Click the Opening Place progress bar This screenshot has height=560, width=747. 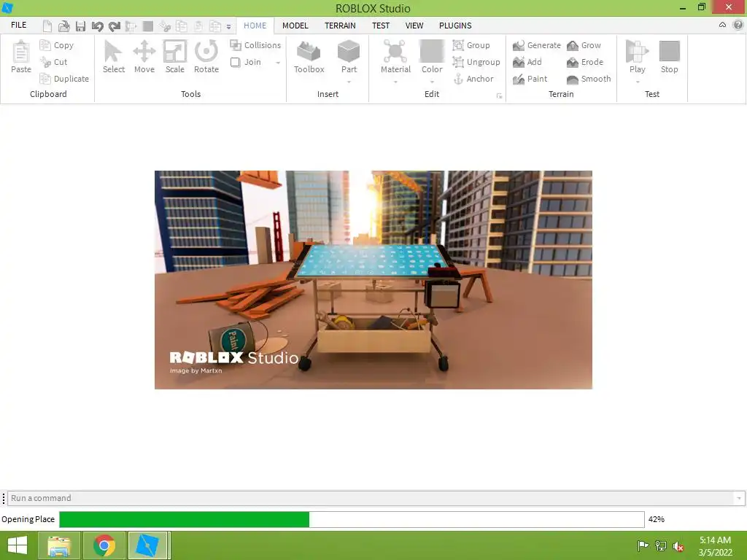click(352, 519)
